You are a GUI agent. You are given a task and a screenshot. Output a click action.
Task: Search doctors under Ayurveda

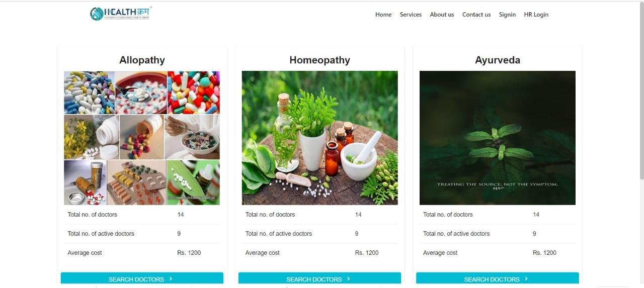[498, 278]
